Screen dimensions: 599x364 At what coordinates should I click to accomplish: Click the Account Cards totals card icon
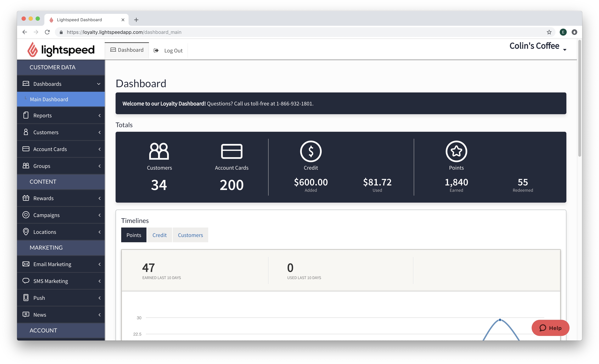(x=232, y=151)
